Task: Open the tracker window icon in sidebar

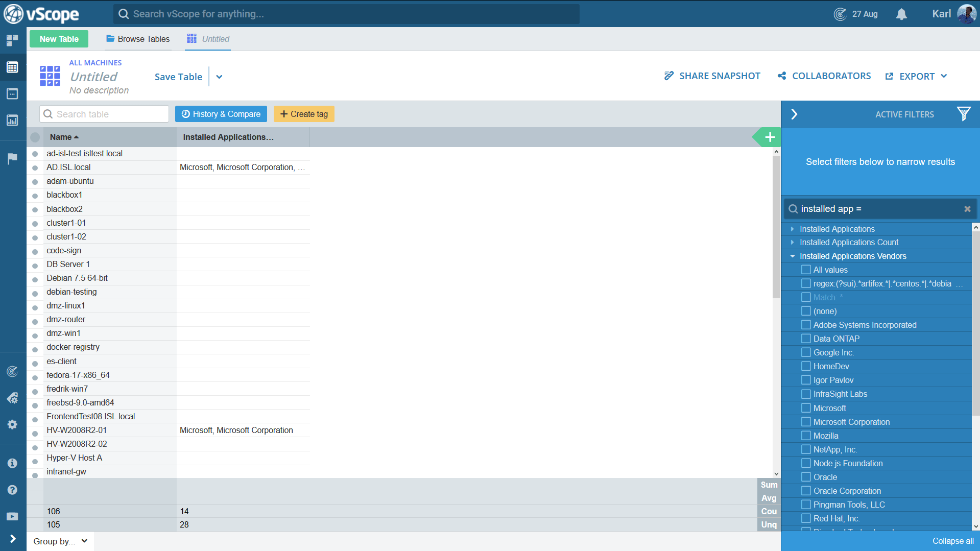Action: tap(12, 93)
